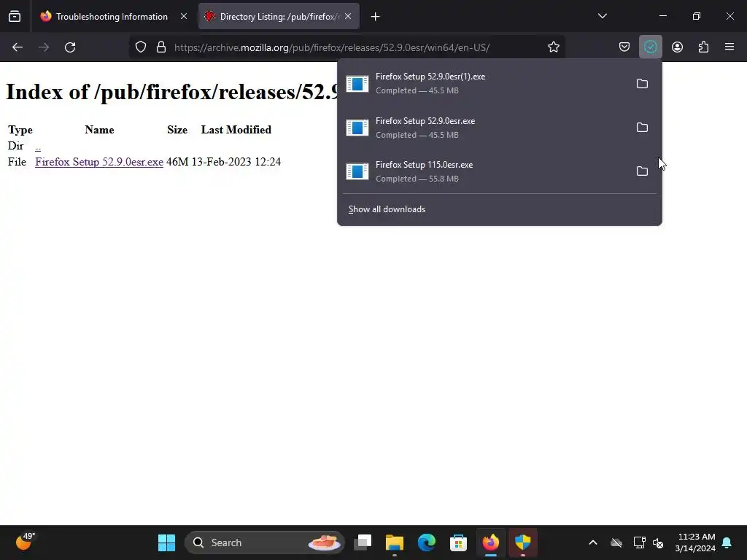Screen dimensions: 747x560
Task: Switch to the Troubleshooting Information tab
Action: (x=112, y=17)
